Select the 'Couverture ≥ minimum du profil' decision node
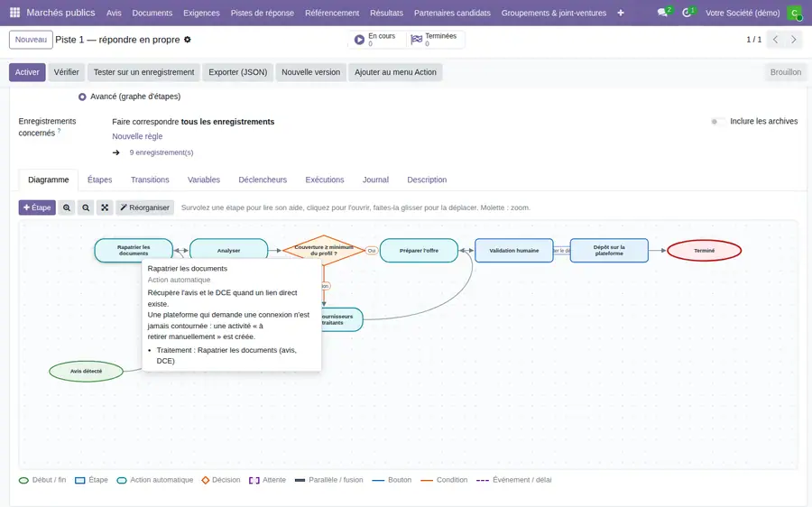The height and width of the screenshot is (507, 812). 324,250
